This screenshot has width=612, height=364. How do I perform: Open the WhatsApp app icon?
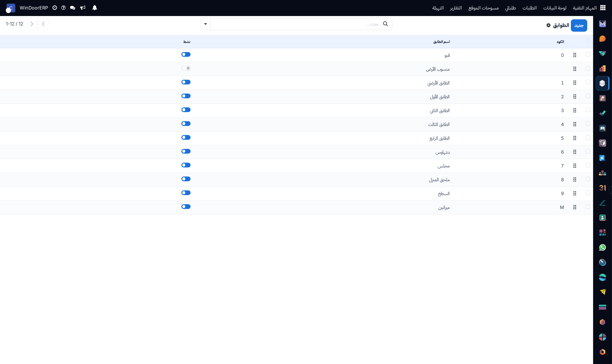pyautogui.click(x=602, y=248)
